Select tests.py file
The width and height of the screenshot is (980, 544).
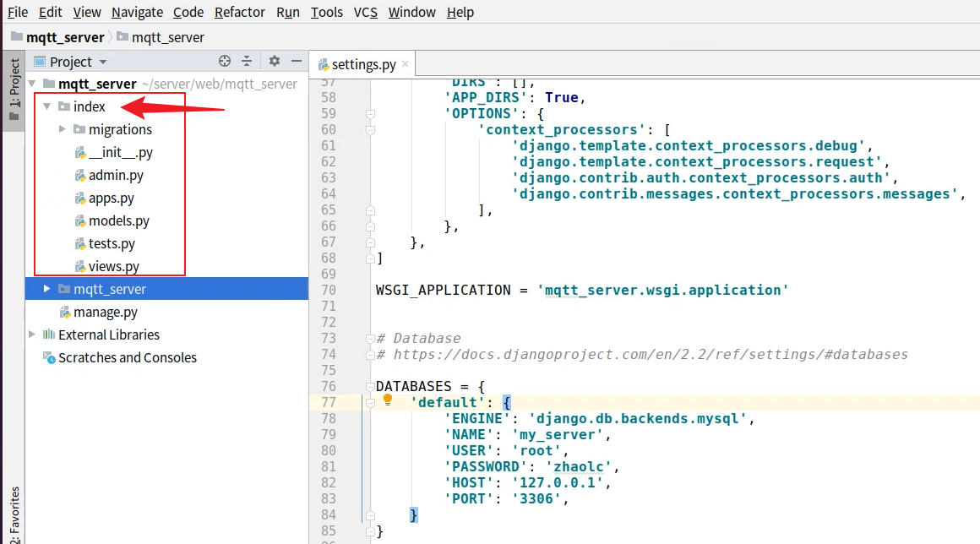pyautogui.click(x=112, y=243)
